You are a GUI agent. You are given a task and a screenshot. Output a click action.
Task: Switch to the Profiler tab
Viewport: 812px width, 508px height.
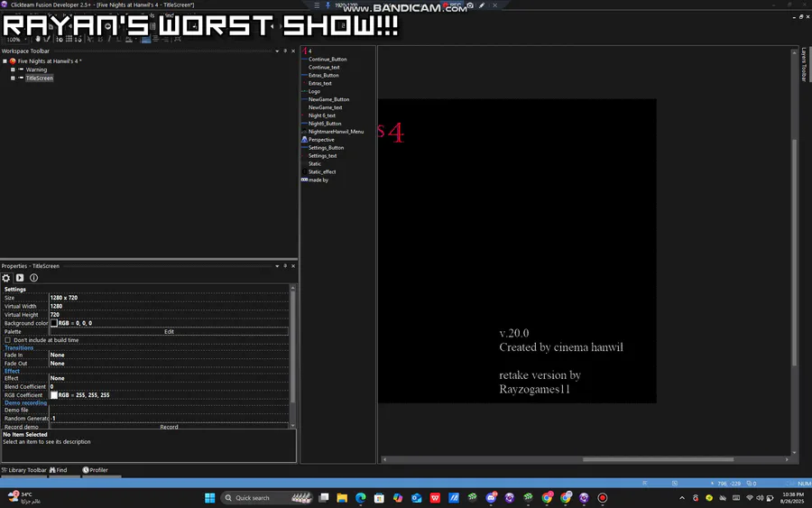96,470
